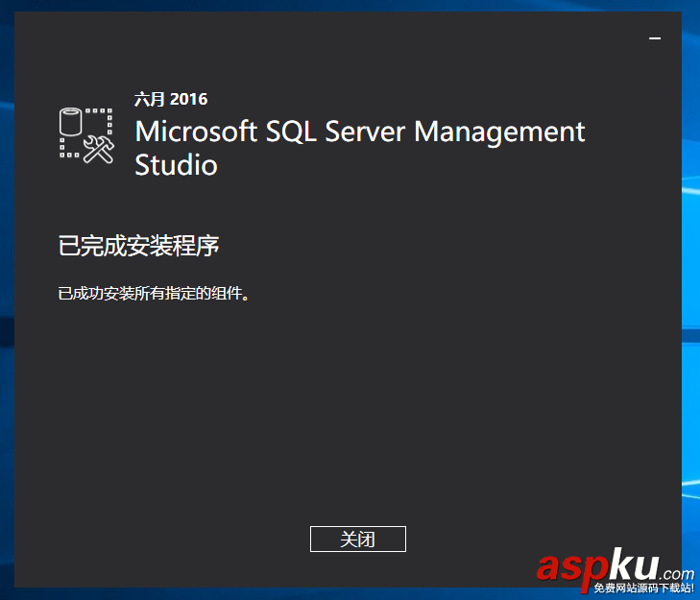Screen dimensions: 700x600
Task: Click the 六月 month label
Action: point(150,99)
